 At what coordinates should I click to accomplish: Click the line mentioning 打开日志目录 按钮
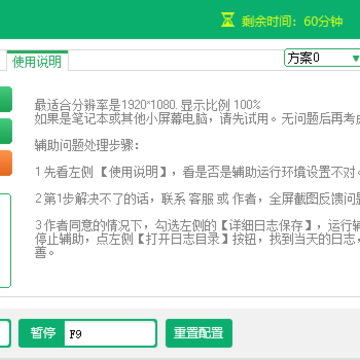point(197,239)
